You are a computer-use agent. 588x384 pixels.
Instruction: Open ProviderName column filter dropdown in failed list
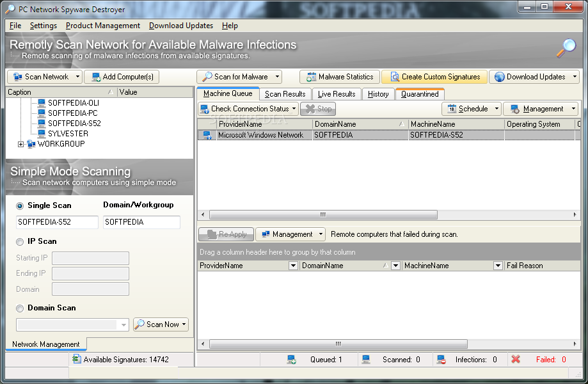pyautogui.click(x=293, y=266)
